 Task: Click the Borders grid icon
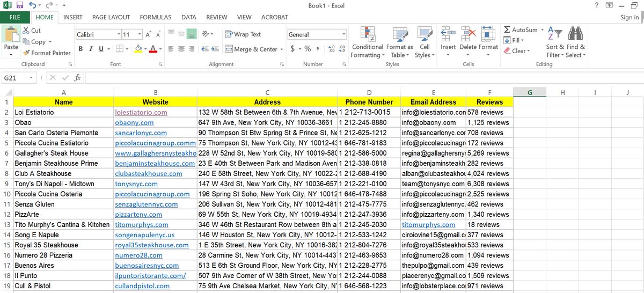[x=119, y=49]
